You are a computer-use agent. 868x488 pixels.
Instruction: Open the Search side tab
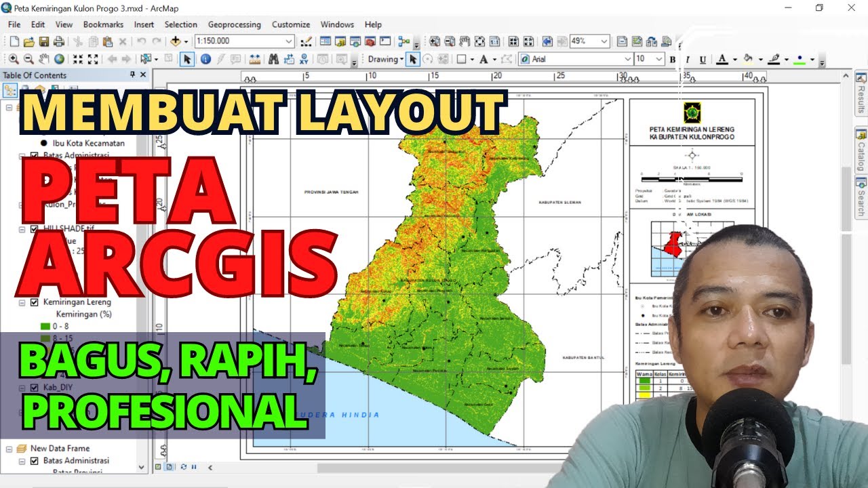click(x=861, y=198)
